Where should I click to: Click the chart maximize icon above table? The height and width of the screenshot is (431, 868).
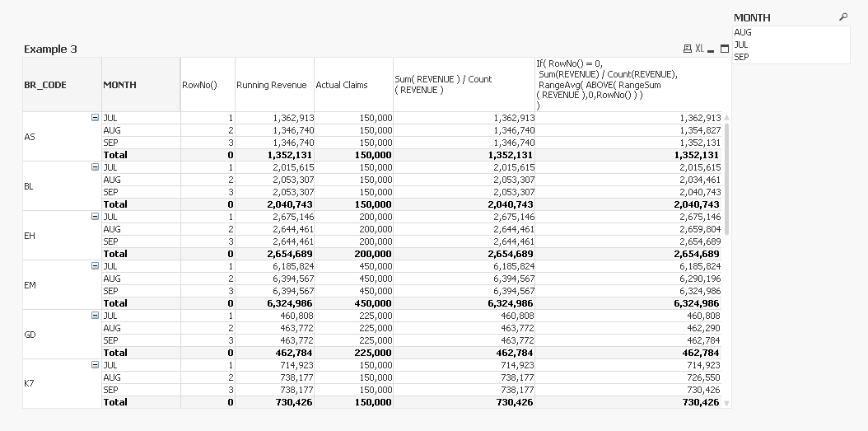725,49
